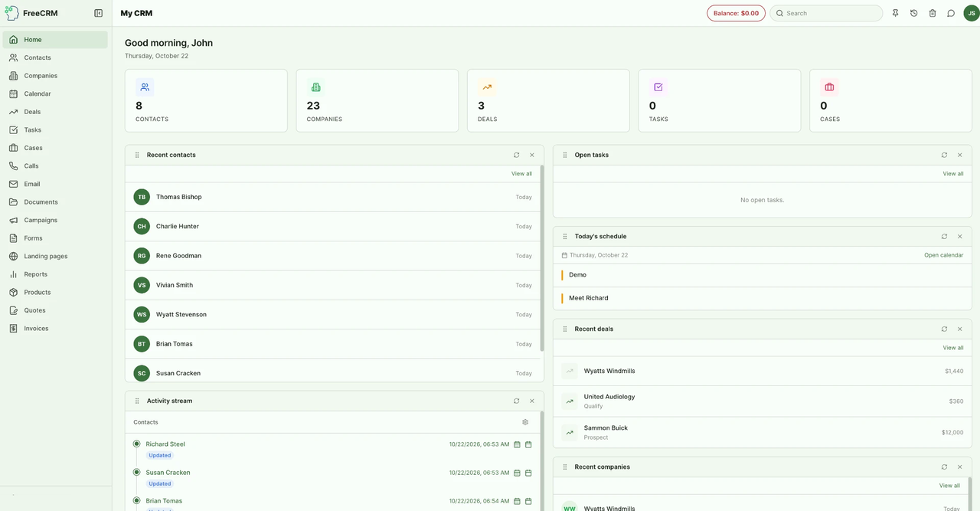This screenshot has height=511, width=980.
Task: Open Tasks in sidebar
Action: click(55, 129)
